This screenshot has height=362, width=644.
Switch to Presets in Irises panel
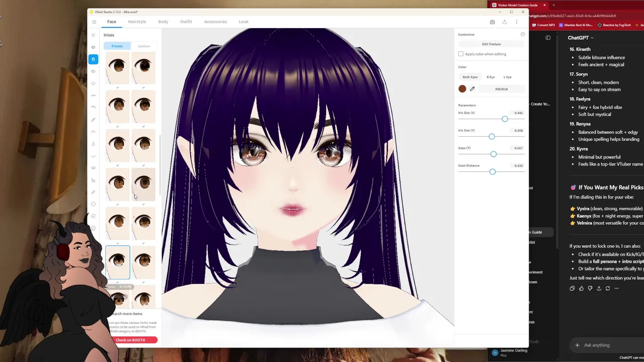[117, 46]
